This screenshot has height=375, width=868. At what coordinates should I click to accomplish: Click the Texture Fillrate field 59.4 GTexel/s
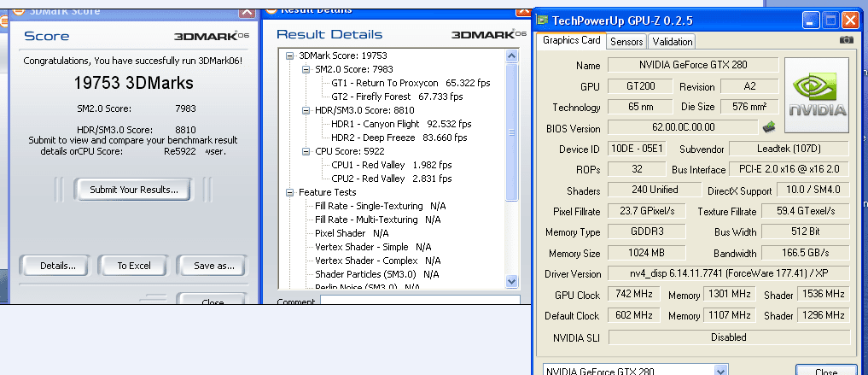click(x=806, y=210)
